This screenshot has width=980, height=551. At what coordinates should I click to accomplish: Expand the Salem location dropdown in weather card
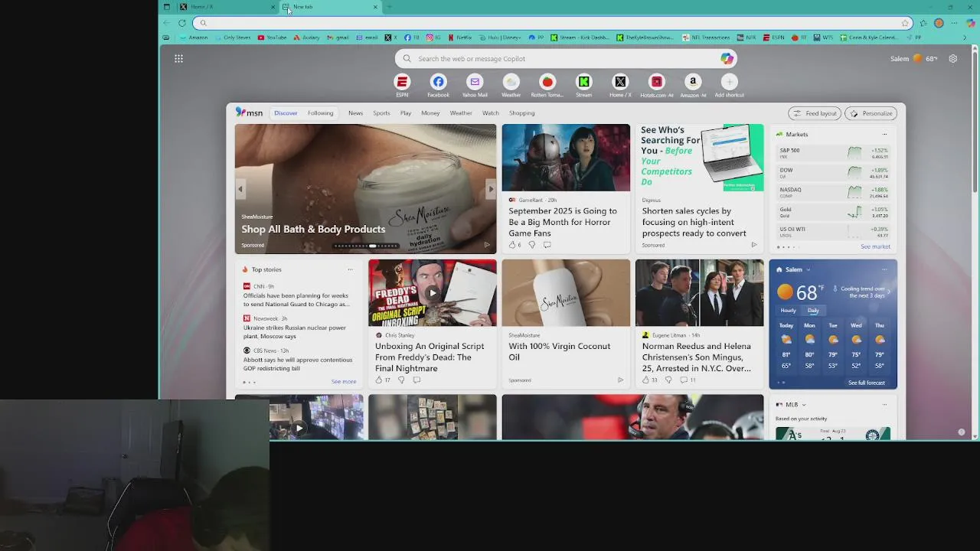[x=808, y=269]
